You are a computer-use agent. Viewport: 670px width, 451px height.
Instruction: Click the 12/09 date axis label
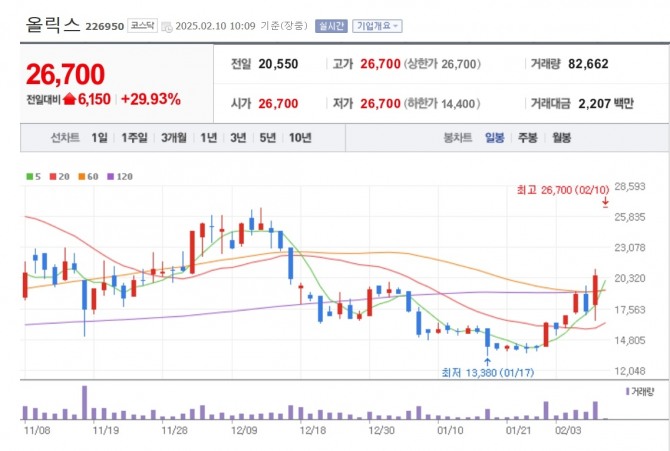[x=244, y=430]
